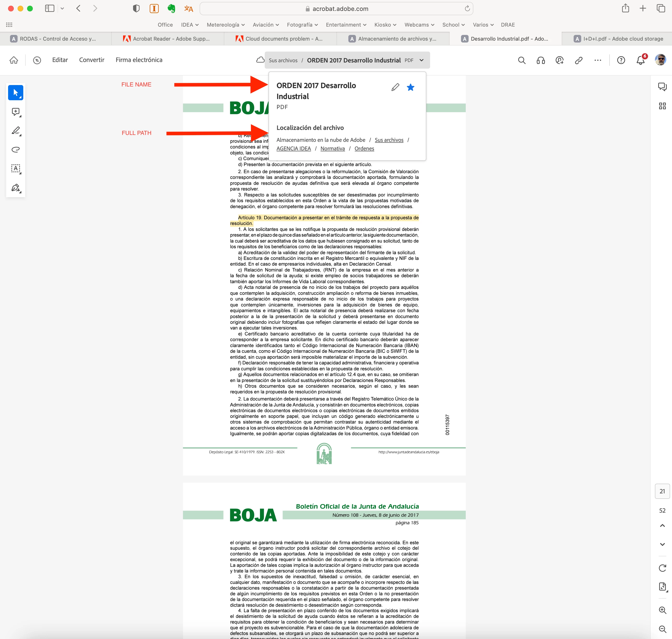Click the rotate page icon

tap(662, 568)
